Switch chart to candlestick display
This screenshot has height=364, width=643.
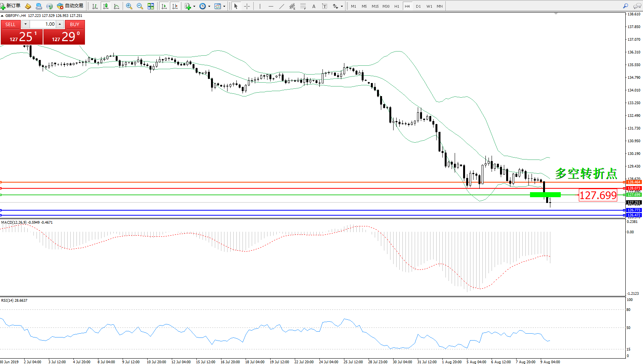[x=106, y=6]
